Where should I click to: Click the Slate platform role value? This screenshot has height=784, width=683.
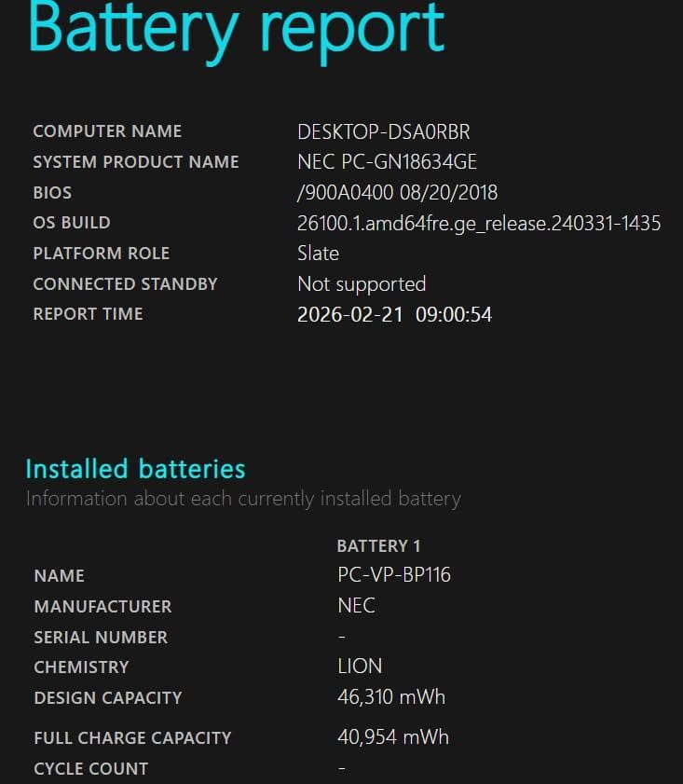tap(318, 254)
